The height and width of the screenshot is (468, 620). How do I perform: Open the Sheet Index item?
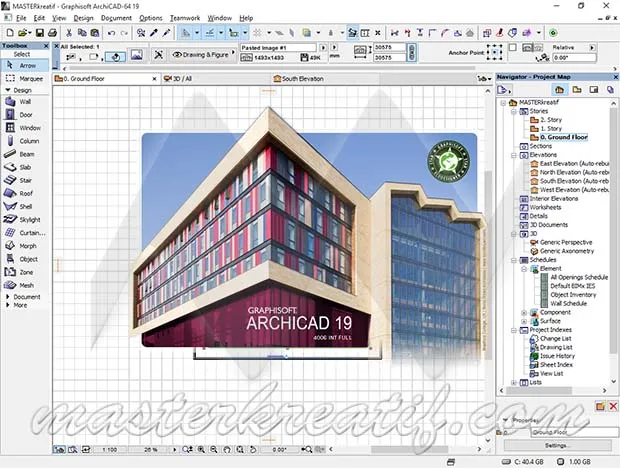(x=556, y=365)
